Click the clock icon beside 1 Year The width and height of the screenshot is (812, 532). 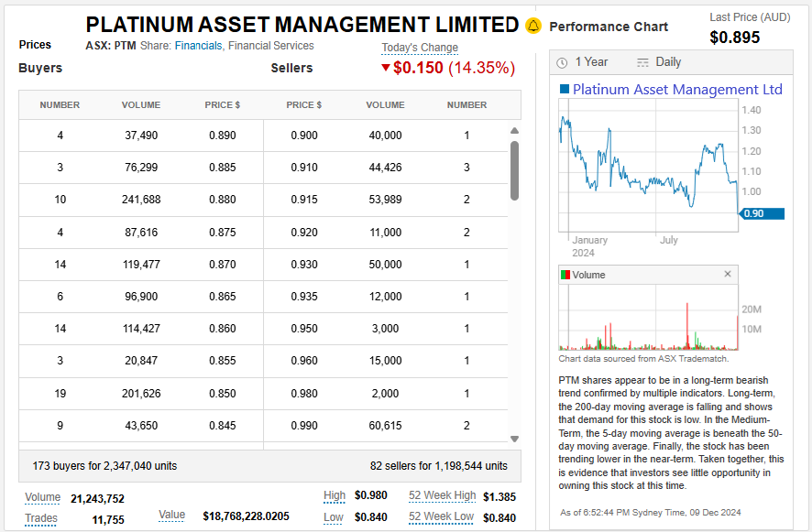pos(561,62)
